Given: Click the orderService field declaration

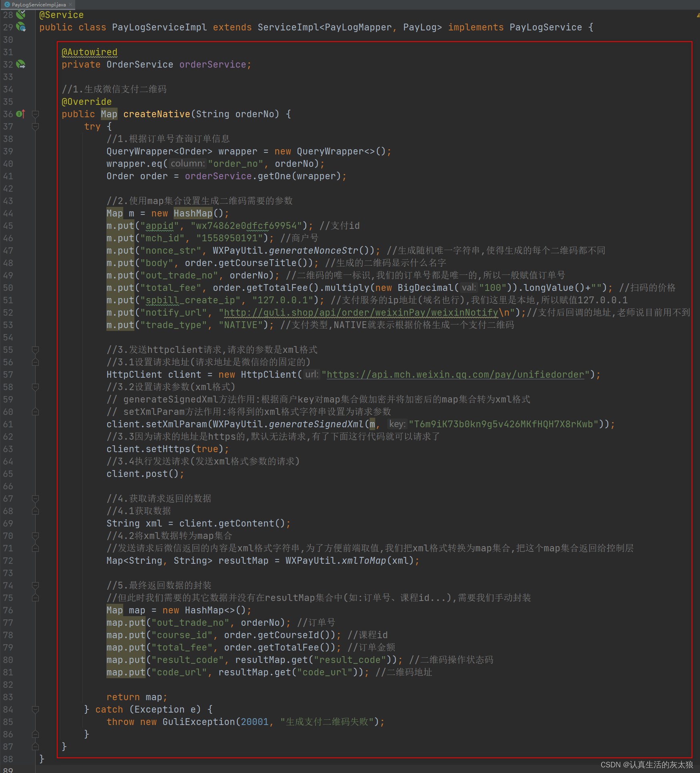Looking at the screenshot, I should (x=212, y=64).
